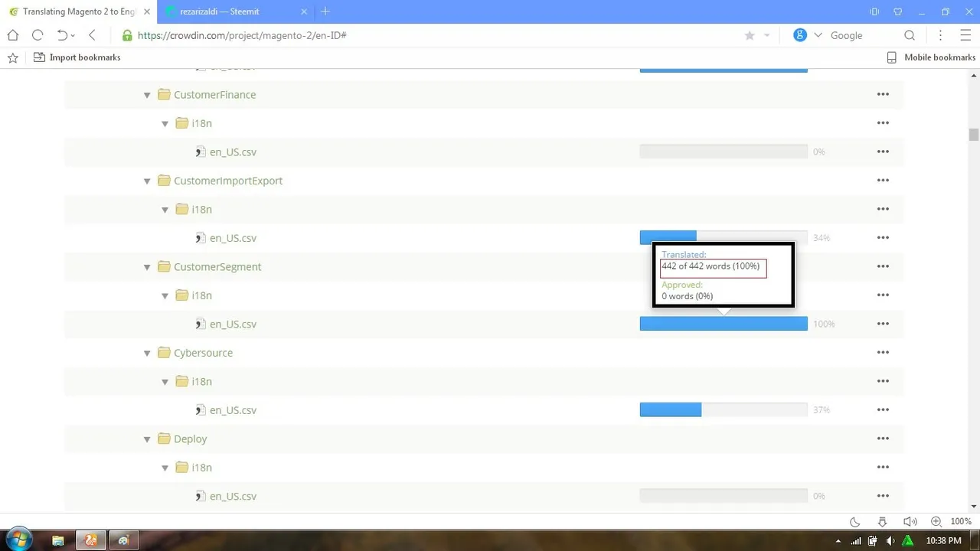Collapse the CustomerImportExport folder
Viewport: 980px width, 551px height.
[147, 181]
